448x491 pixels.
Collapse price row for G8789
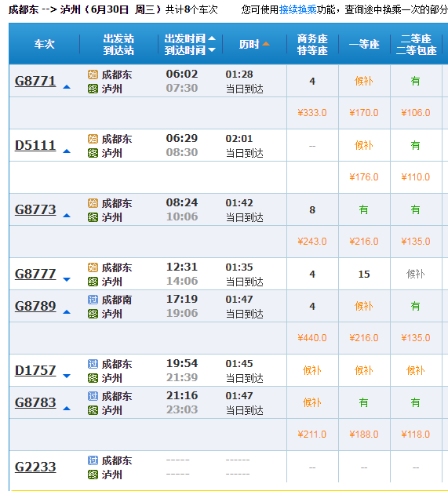67,312
